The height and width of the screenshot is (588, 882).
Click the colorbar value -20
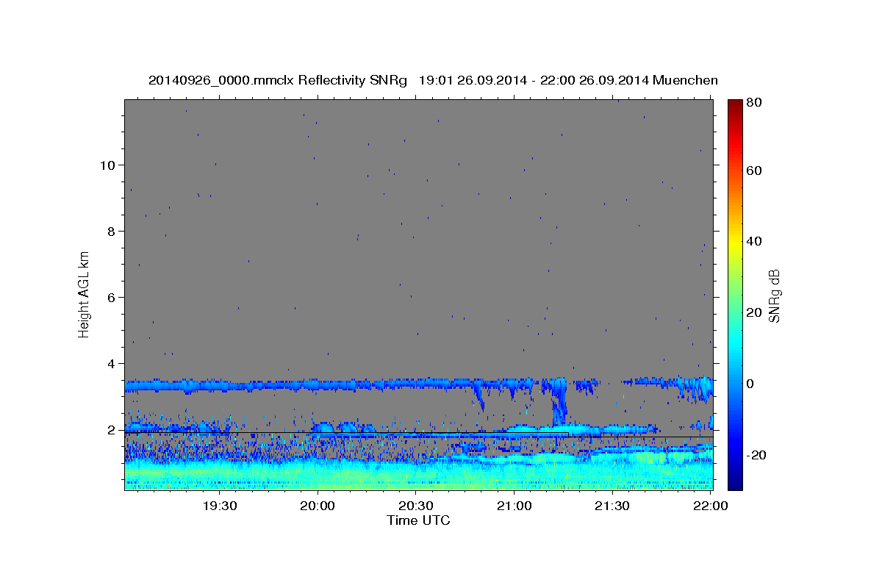pyautogui.click(x=757, y=455)
